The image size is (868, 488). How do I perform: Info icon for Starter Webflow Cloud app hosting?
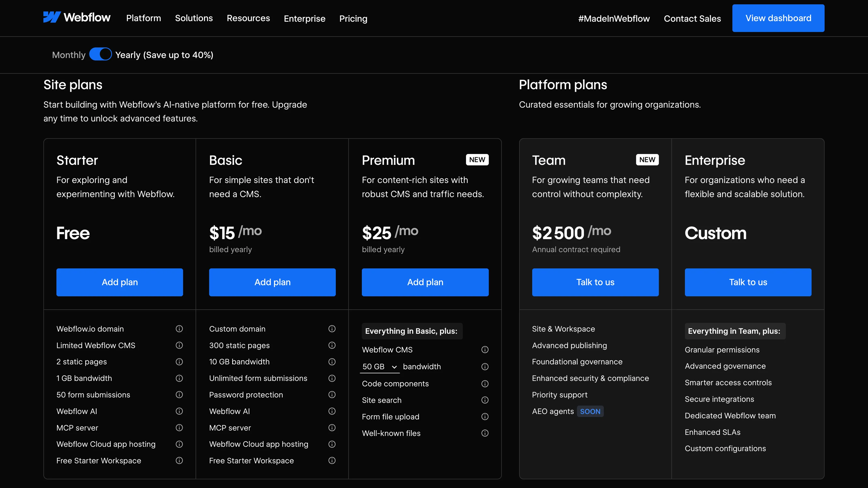point(179,444)
